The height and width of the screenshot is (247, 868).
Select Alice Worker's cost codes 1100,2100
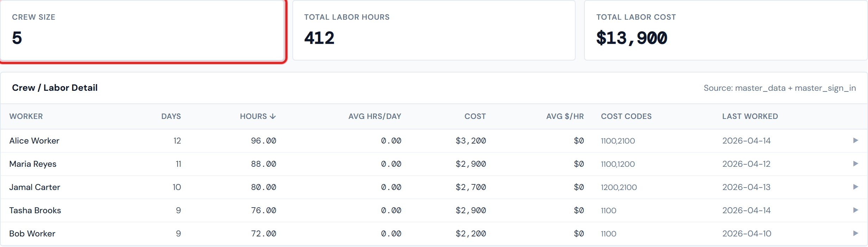[x=618, y=140]
